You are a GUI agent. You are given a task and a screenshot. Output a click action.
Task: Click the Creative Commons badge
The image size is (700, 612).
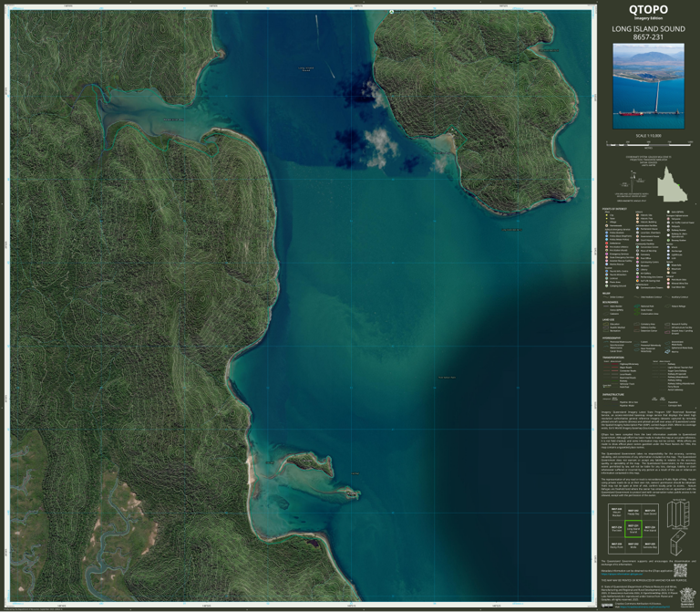coord(607,606)
